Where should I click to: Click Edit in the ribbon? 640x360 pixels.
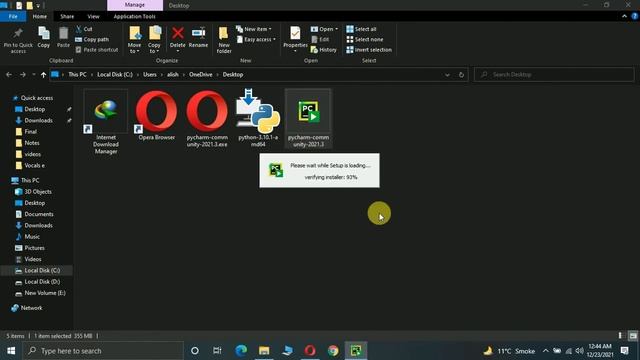pyautogui.click(x=320, y=40)
